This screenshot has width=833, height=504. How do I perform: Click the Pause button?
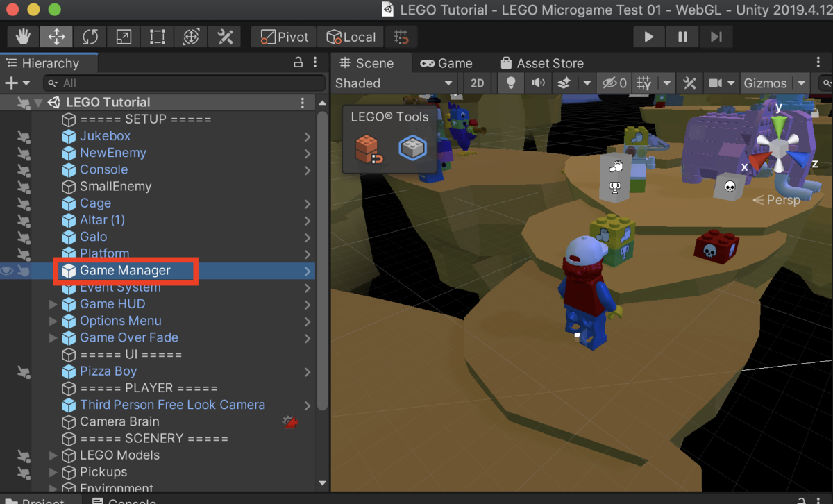(682, 37)
